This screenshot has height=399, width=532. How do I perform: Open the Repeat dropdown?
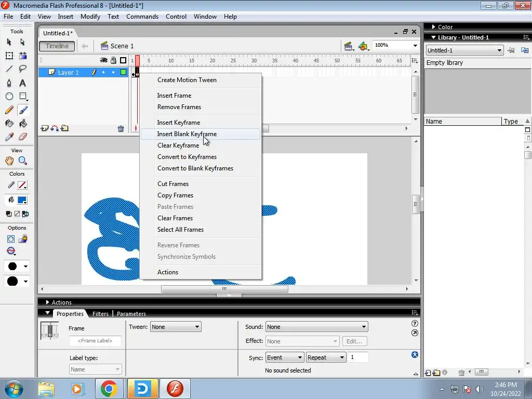(x=326, y=357)
